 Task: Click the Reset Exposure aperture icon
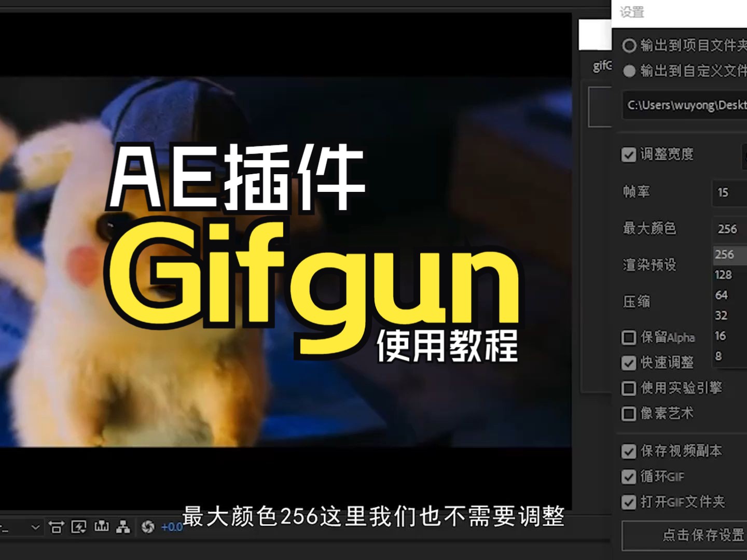point(148,527)
